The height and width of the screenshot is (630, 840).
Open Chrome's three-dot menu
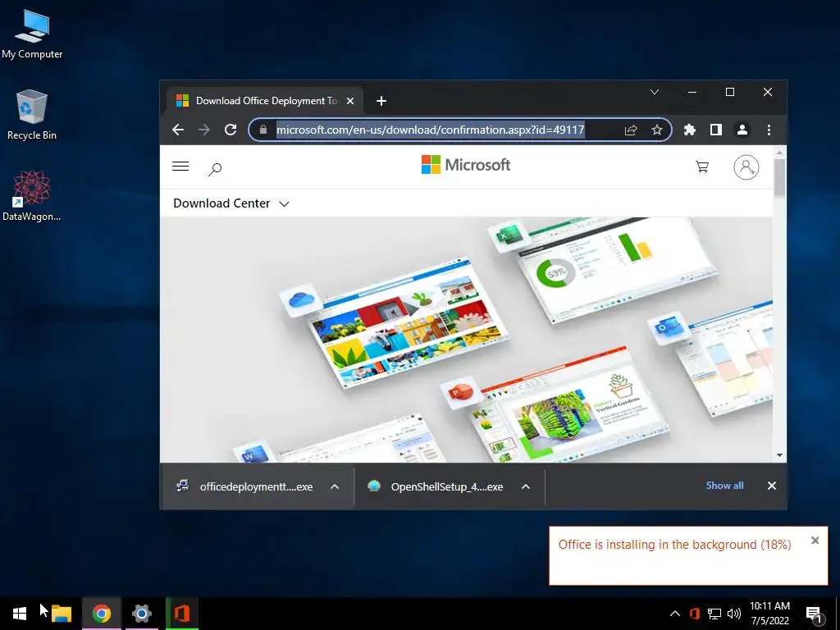[x=769, y=130]
